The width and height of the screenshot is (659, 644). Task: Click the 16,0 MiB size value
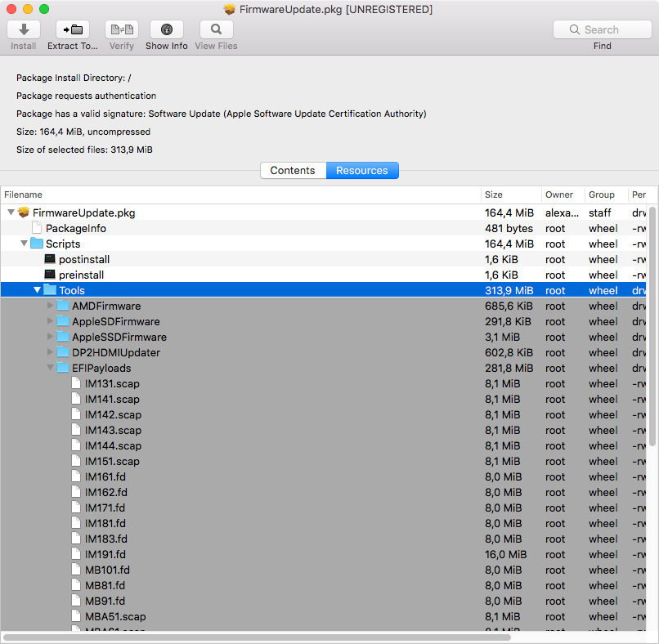tap(505, 555)
